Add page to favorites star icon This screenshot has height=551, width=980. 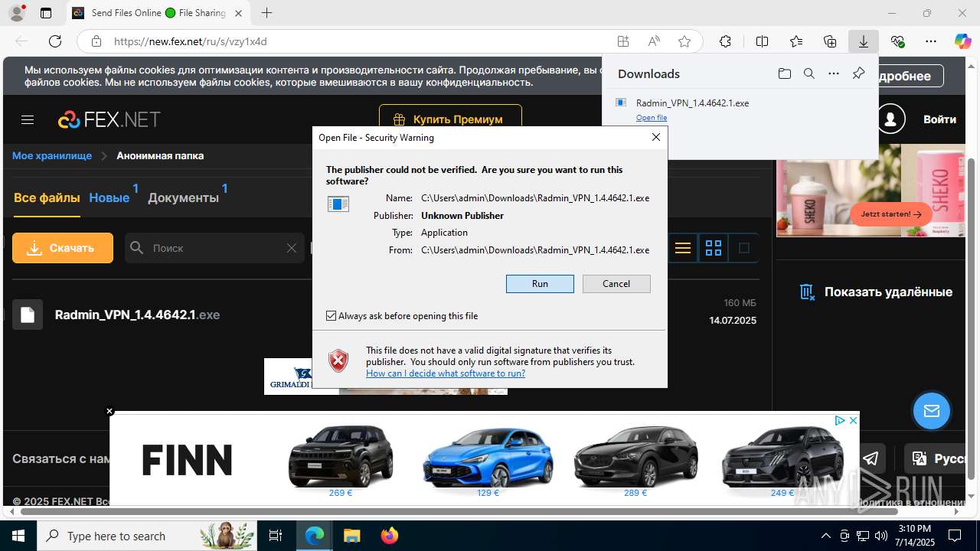pyautogui.click(x=684, y=41)
